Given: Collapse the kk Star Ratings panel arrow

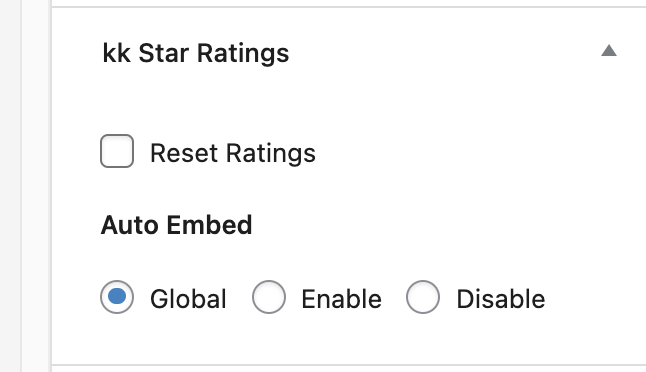Looking at the screenshot, I should coord(609,51).
